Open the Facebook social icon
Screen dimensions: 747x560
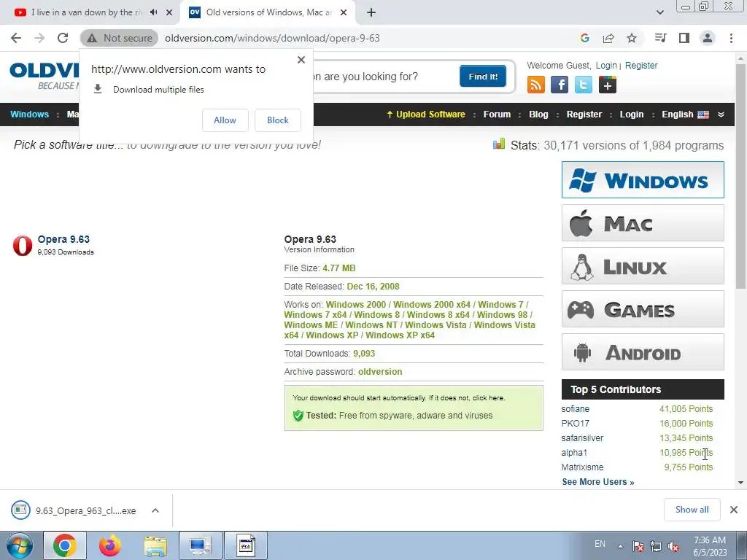pos(560,85)
